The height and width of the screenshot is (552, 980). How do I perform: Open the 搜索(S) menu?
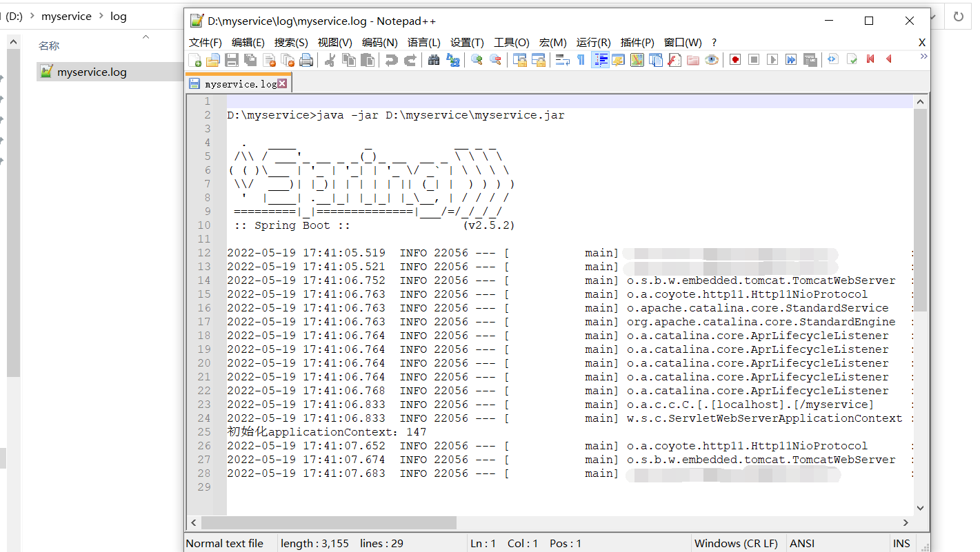[291, 42]
